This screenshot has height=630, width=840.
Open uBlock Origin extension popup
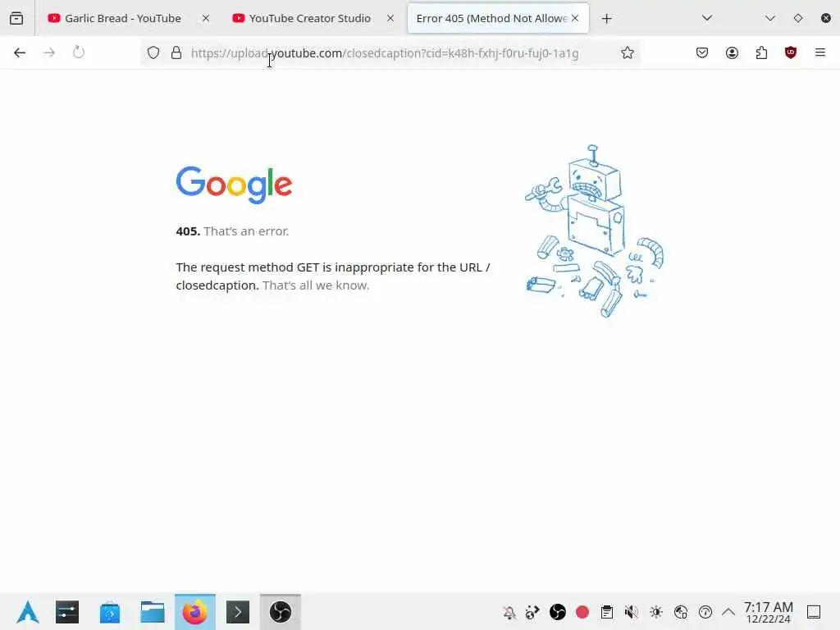[791, 52]
